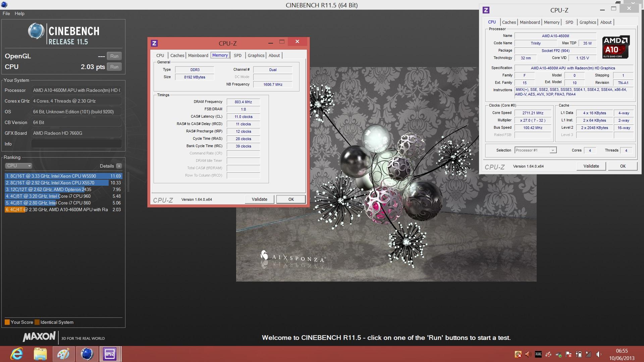Select CPU tab in right CPU-Z window
The width and height of the screenshot is (644, 362).
[x=492, y=22]
